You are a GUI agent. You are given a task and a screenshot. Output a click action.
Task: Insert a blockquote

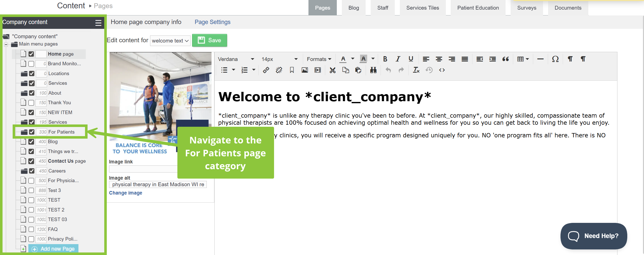(506, 59)
